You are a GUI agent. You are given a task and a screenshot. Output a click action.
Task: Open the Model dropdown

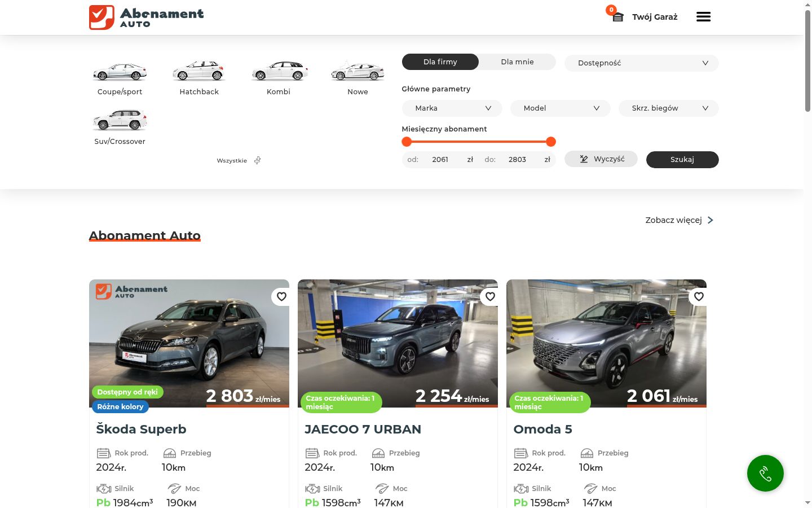pyautogui.click(x=561, y=108)
